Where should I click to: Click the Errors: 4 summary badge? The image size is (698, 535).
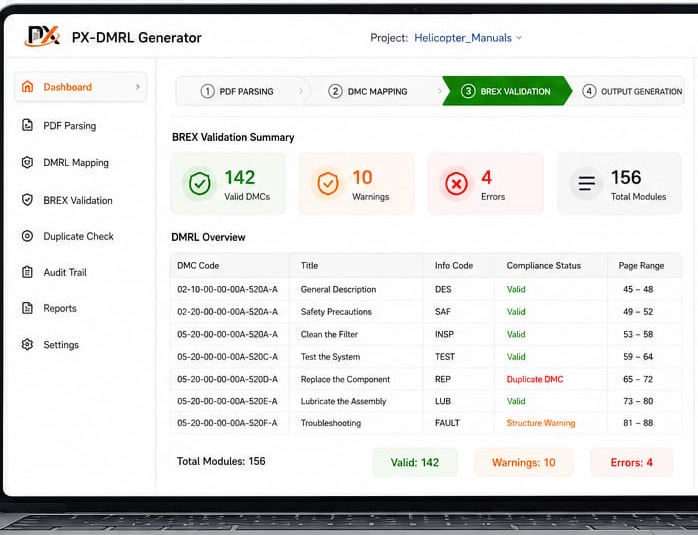(632, 462)
